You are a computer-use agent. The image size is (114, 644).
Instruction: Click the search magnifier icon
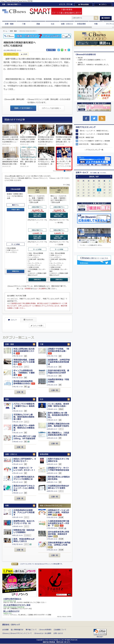(x=96, y=18)
